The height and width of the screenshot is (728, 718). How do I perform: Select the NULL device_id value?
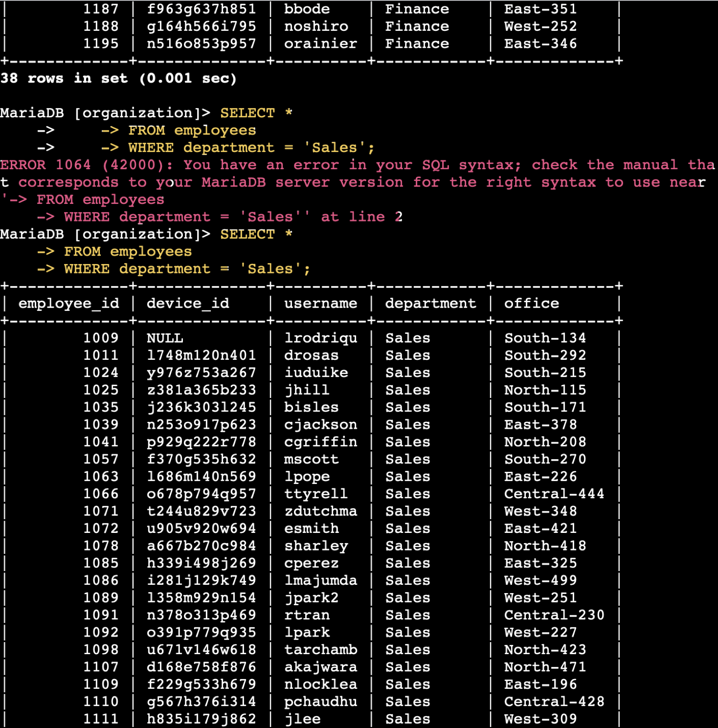tap(165, 338)
